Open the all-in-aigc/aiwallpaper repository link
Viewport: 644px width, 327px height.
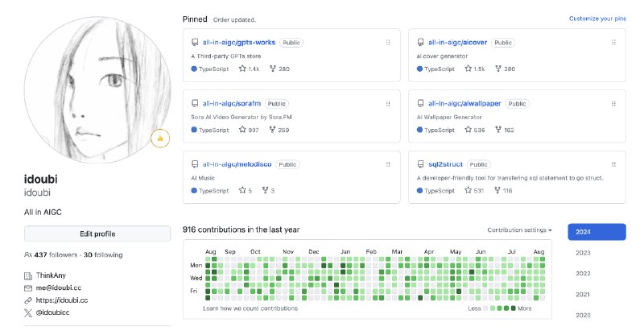point(464,104)
